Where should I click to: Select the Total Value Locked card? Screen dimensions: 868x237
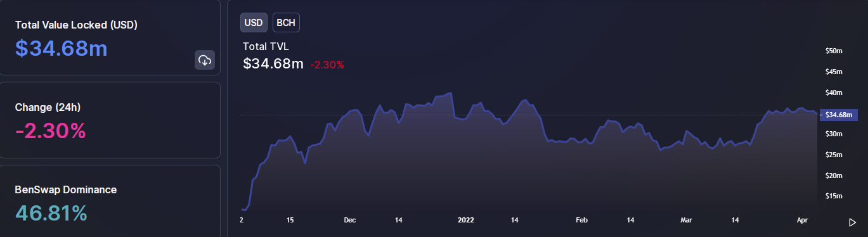[x=110, y=38]
